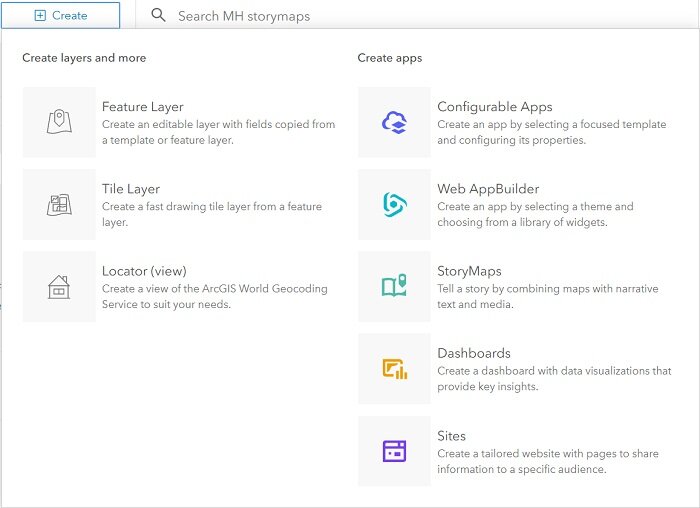Image resolution: width=700 pixels, height=508 pixels.
Task: Click the plus icon on Create button
Action: tap(40, 15)
